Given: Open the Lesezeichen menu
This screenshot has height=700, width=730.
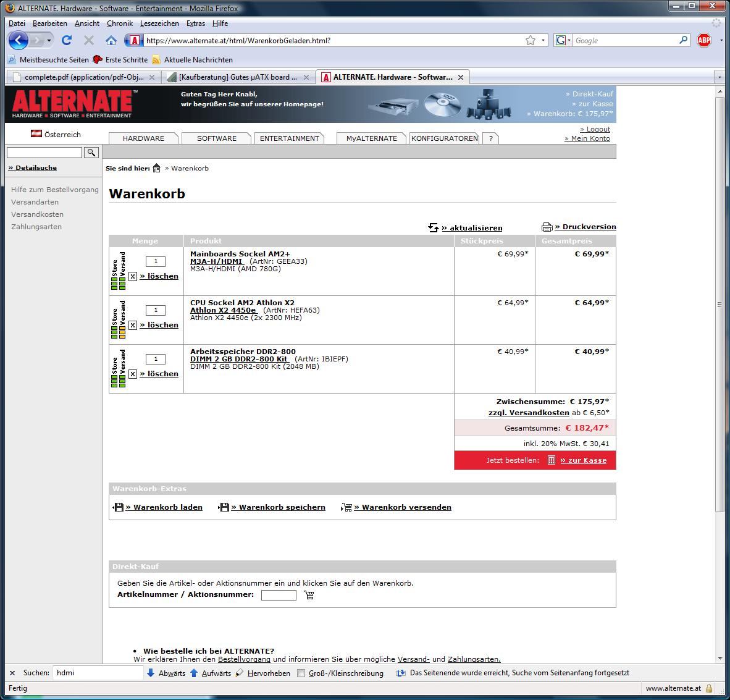Looking at the screenshot, I should pos(159,23).
